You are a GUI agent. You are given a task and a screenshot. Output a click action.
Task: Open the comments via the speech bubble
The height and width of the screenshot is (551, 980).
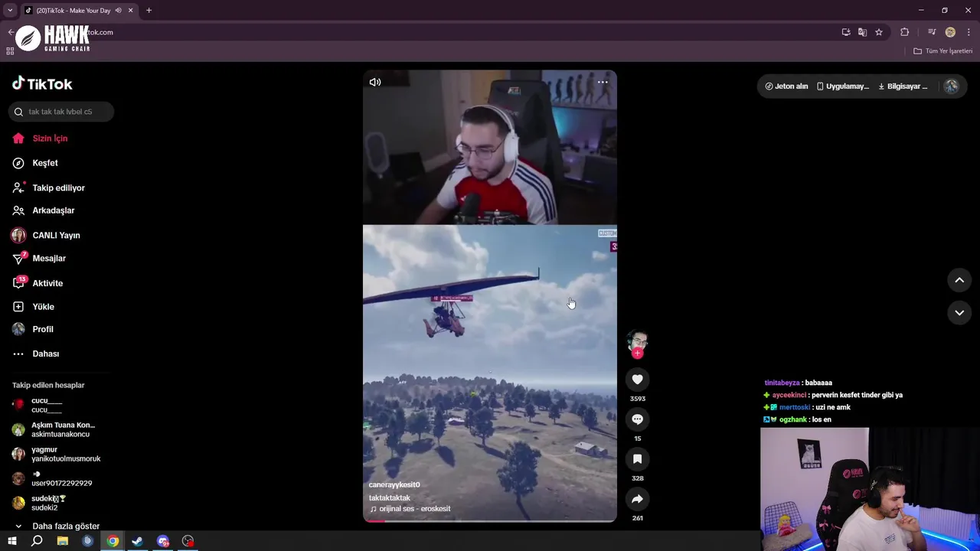click(x=637, y=419)
